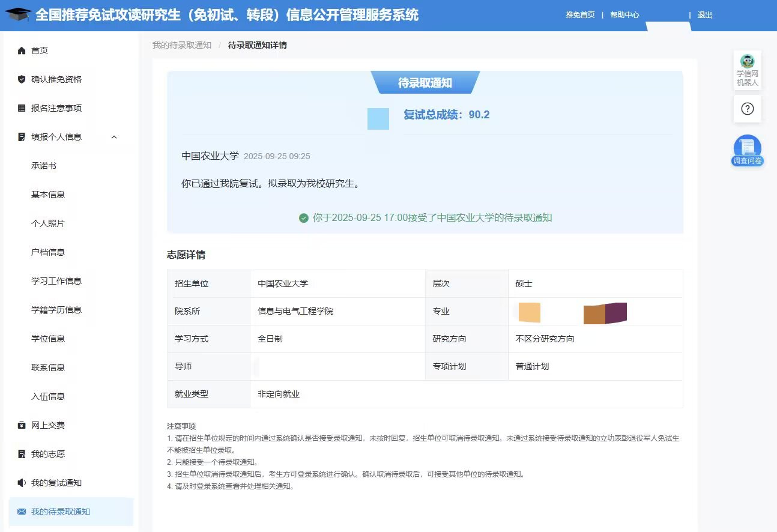Open the 调查问卷 survey icon
Screen dimensions: 777x532
[x=747, y=150]
